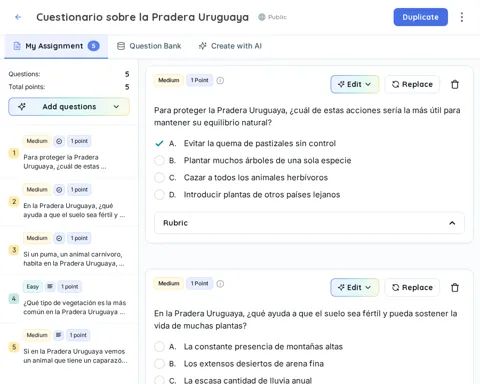The image size is (480, 384).
Task: Click question number badge 4 in sidebar
Action: (x=14, y=299)
